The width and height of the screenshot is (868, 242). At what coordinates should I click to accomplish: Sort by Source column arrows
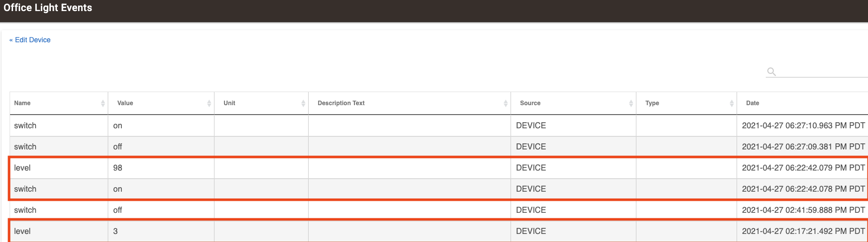[x=631, y=103]
